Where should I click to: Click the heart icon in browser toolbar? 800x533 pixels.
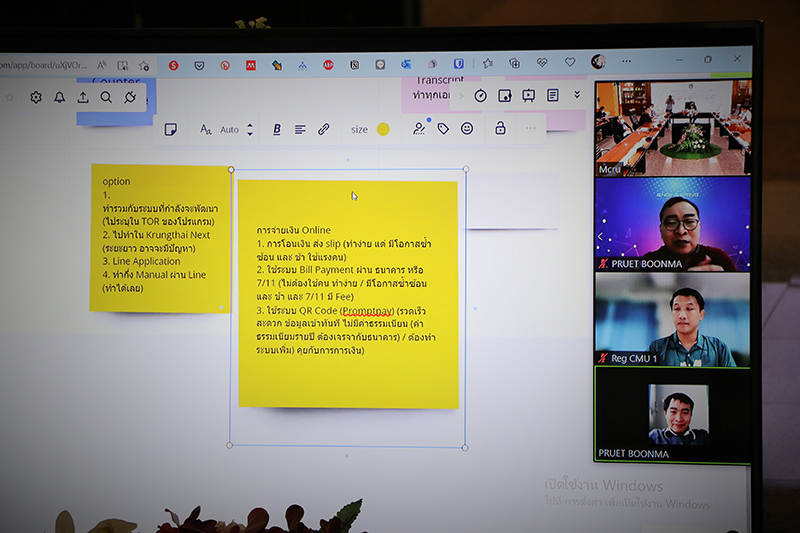(x=570, y=62)
